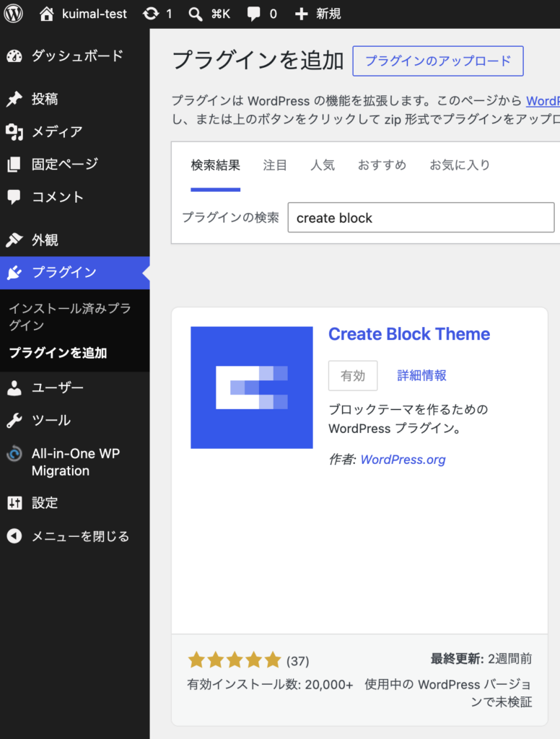
Task: Open the comments bubble icon in admin bar
Action: tap(253, 14)
